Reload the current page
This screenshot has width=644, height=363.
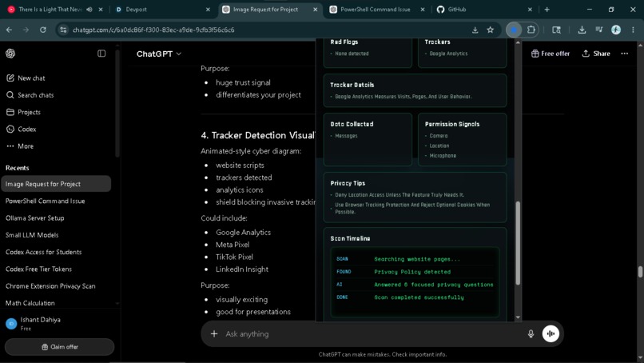click(42, 30)
